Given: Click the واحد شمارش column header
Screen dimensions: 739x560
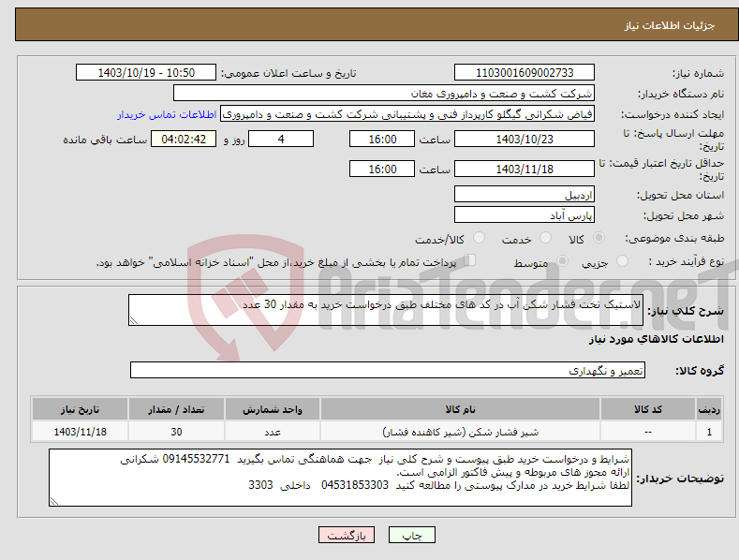Looking at the screenshot, I should [x=273, y=409].
